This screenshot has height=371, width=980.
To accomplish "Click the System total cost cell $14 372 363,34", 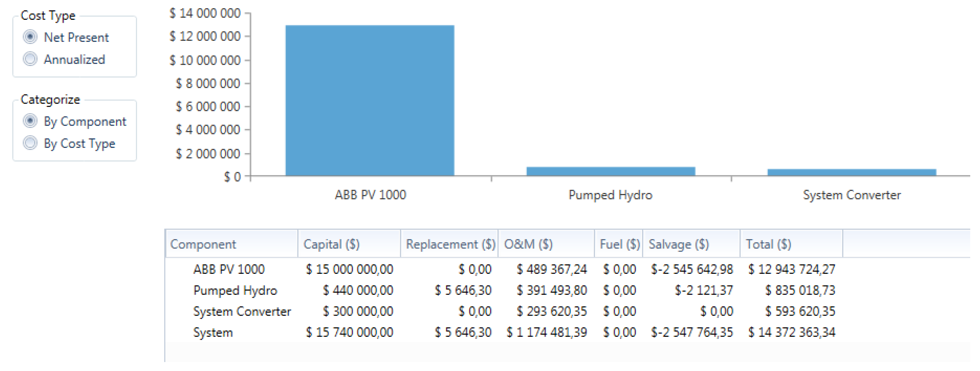I will click(x=791, y=332).
